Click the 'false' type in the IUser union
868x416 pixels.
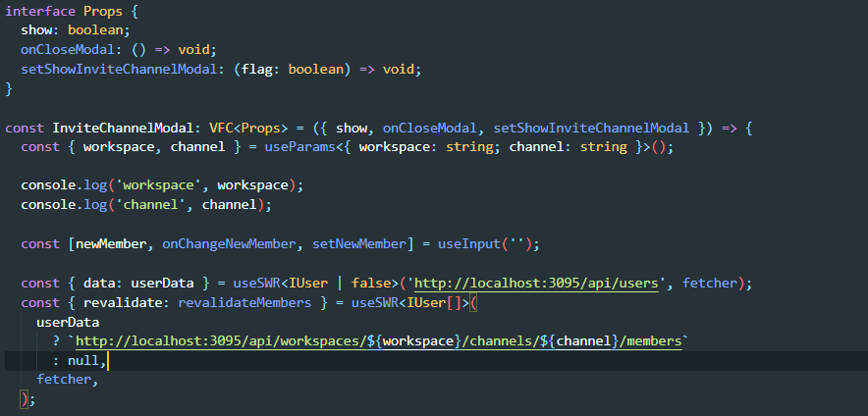pyautogui.click(x=371, y=284)
